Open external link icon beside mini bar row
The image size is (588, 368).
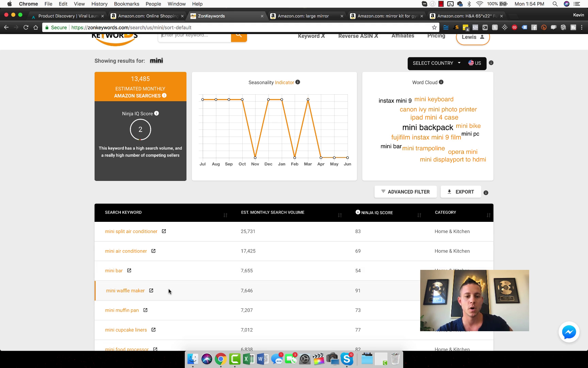click(129, 270)
